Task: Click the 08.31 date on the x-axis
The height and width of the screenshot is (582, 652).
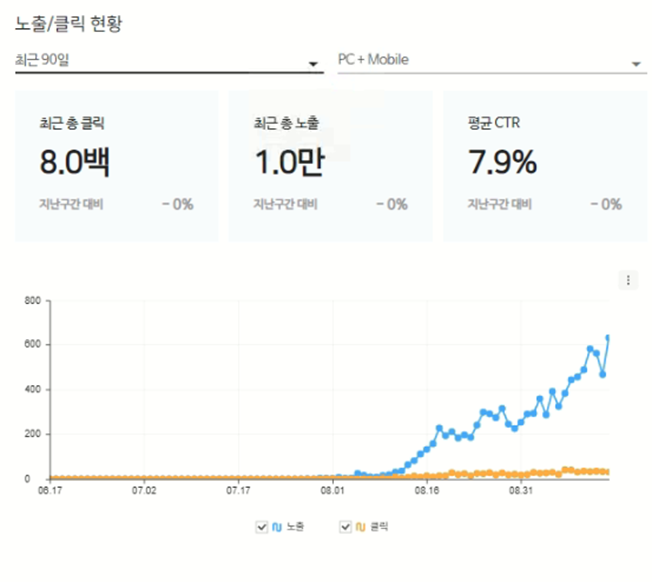Action: point(521,491)
